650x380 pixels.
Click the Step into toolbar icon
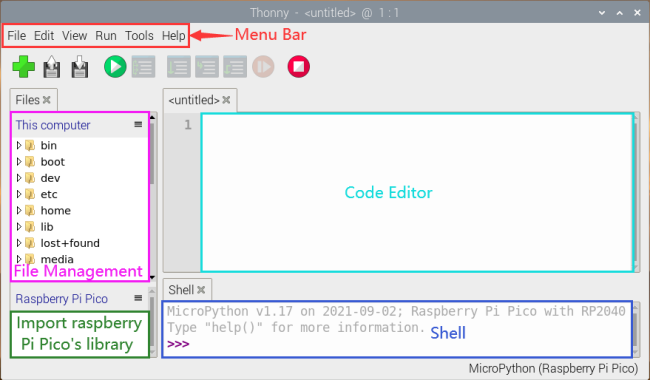(x=207, y=67)
